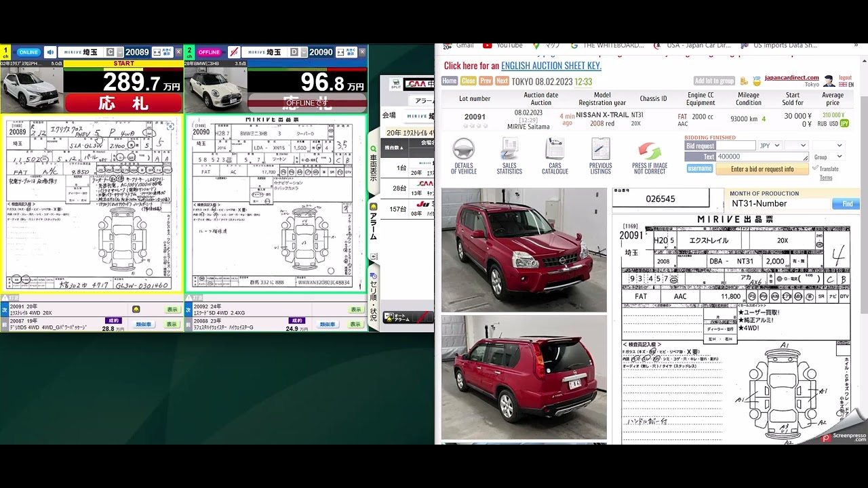Viewport: 868px width, 488px height.
Task: Open japancardirect.com account link
Action: point(791,77)
